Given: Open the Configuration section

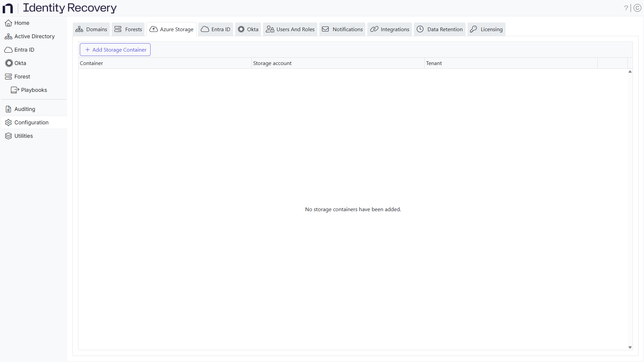Looking at the screenshot, I should 31,122.
